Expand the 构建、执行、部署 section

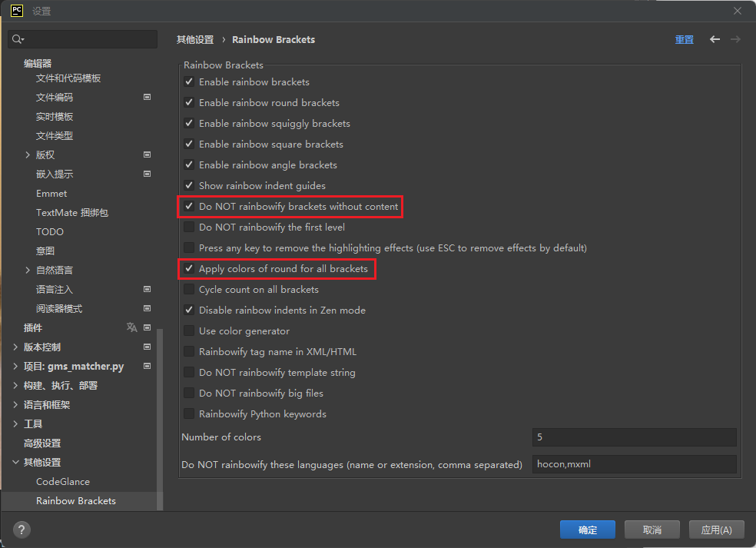pyautogui.click(x=15, y=385)
